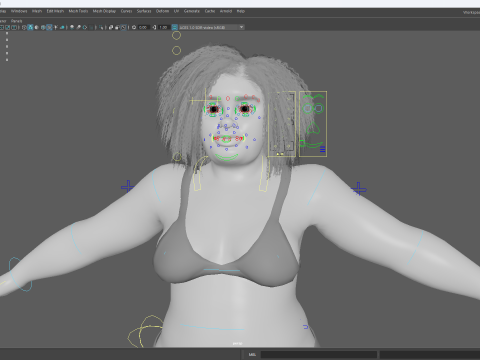Select yellow hip curve control at bottom
480x360 pixels.
(146, 332)
